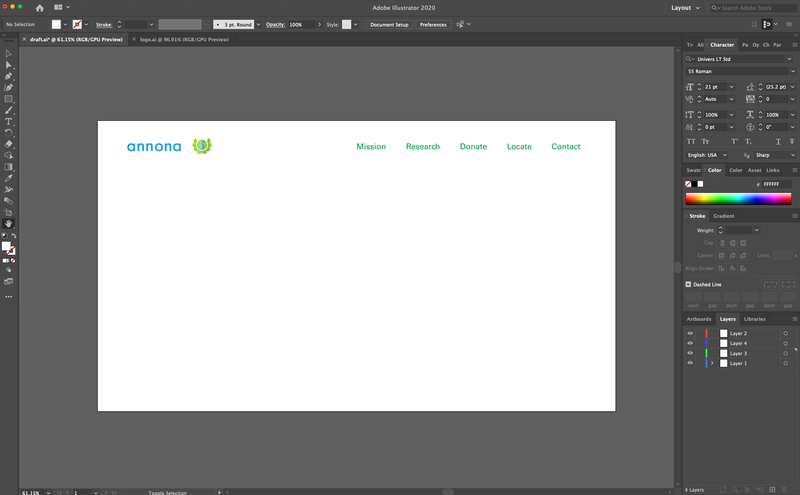Open the Layout workspace dropdown
Screen dimensions: 800x495
[685, 8]
